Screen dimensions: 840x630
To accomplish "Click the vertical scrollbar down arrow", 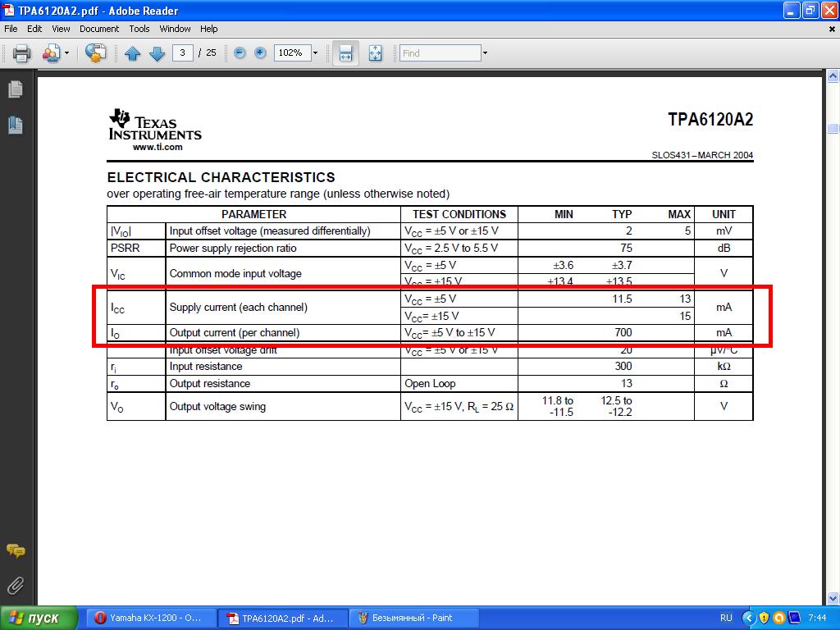I will pyautogui.click(x=833, y=599).
